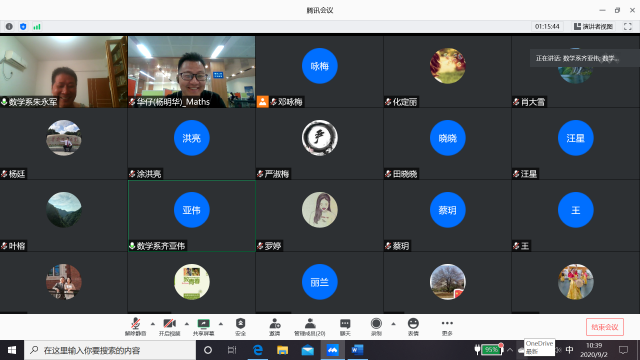Start recording the meeting
The height and width of the screenshot is (360, 640).
pos(376,327)
